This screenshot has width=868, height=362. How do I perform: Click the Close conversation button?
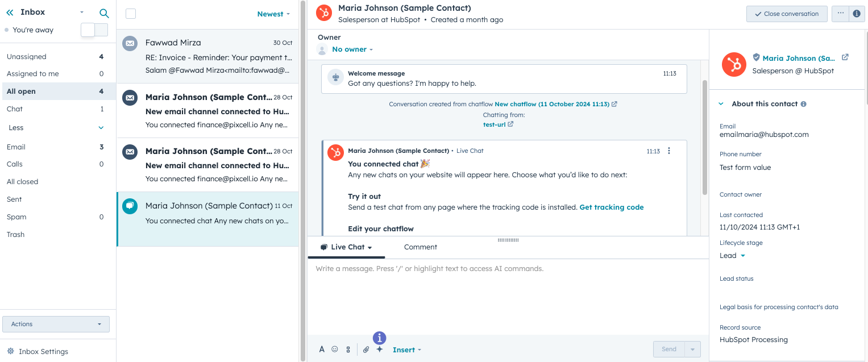(x=787, y=14)
